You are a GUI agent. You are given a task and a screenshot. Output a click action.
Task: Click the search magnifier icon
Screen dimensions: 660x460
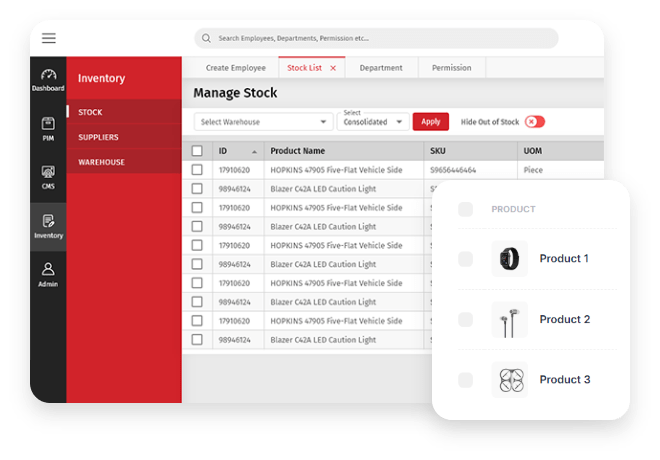(x=206, y=38)
